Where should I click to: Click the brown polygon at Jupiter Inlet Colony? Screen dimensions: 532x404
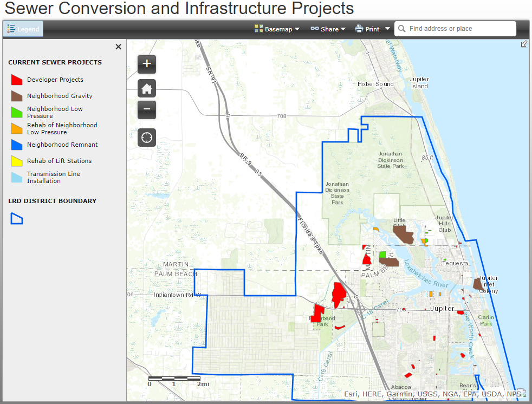(x=478, y=284)
